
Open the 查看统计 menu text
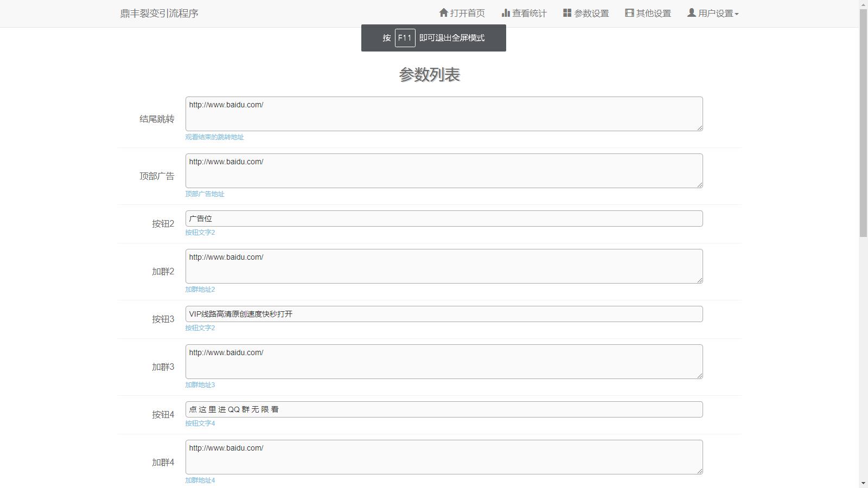click(529, 14)
